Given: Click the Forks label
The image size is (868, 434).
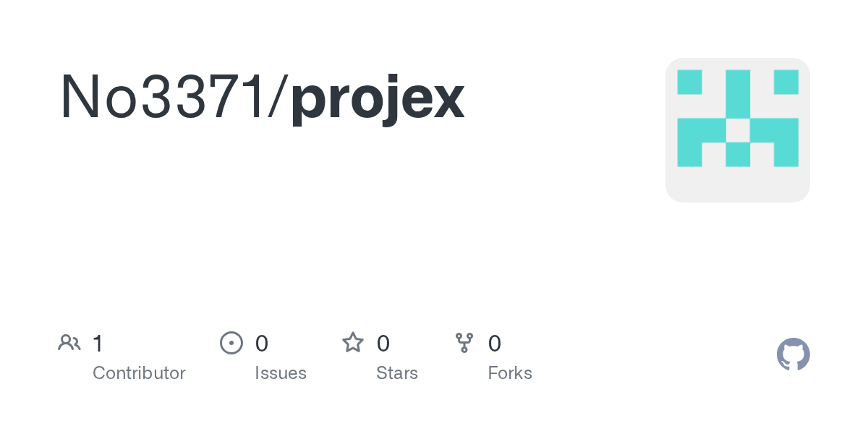Looking at the screenshot, I should pos(510,373).
